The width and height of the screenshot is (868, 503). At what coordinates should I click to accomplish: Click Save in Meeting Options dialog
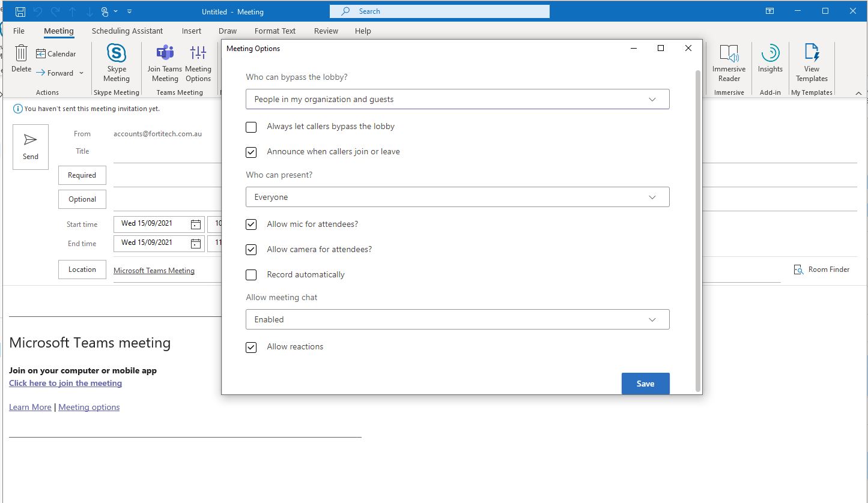tap(646, 384)
